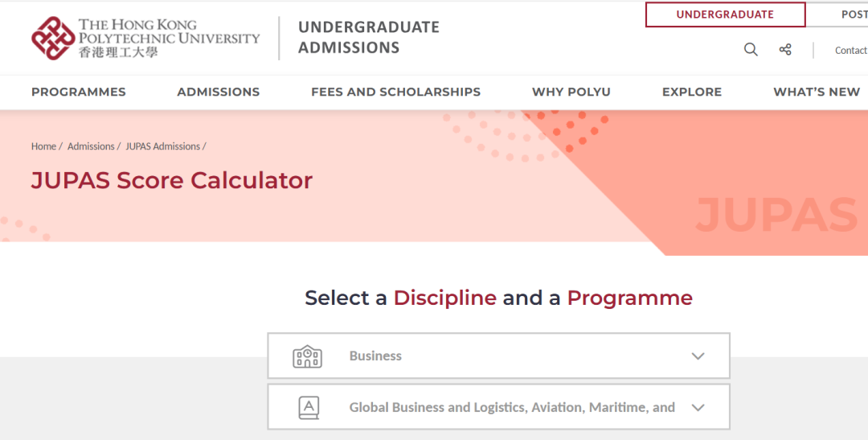Go to Home breadcrumb link
The image size is (868, 440).
43,146
